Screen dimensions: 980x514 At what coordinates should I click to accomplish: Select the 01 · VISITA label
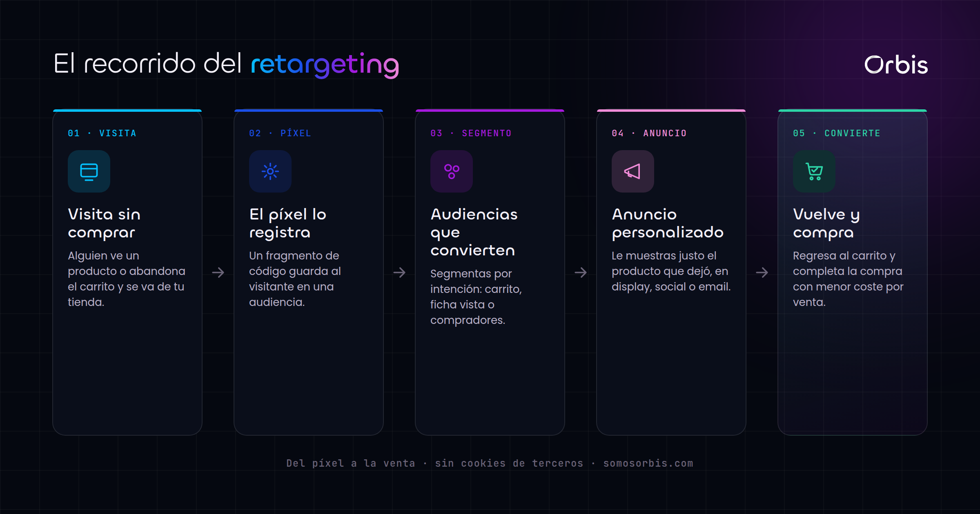click(x=102, y=133)
